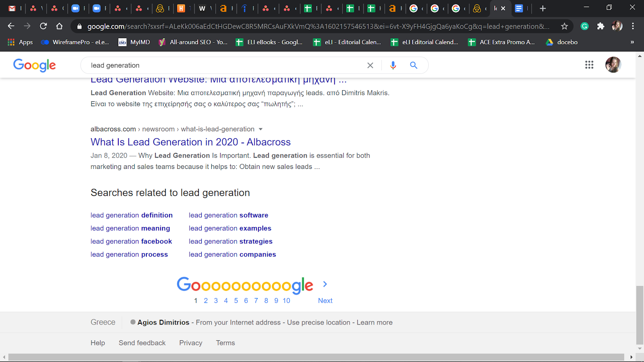Open the Chrome three-dot menu
Image resolution: width=644 pixels, height=362 pixels.
pos(633,26)
